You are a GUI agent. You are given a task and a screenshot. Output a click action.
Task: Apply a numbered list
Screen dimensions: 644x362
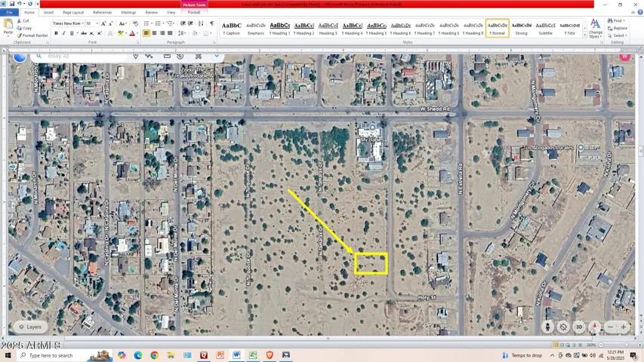(159, 23)
